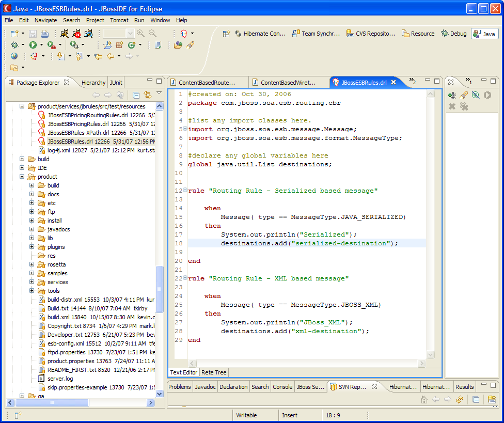Go to Last Edit Location icon

(98, 57)
